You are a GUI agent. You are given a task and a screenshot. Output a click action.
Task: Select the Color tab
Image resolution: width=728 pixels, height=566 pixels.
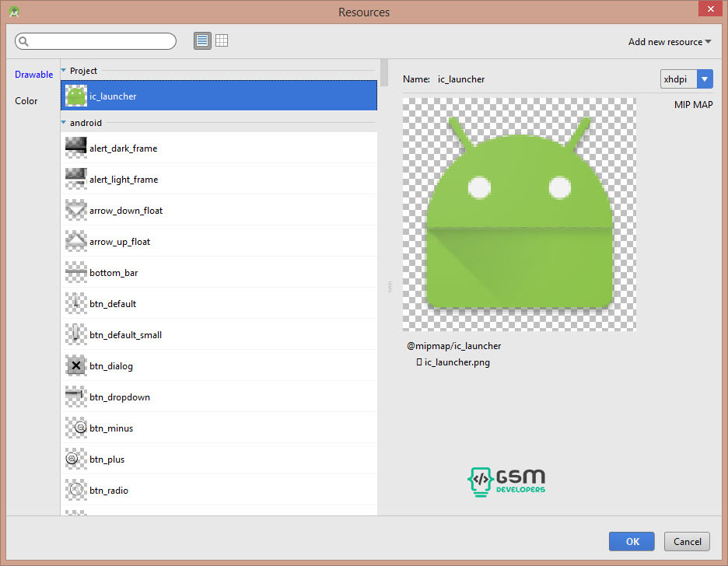coord(26,100)
